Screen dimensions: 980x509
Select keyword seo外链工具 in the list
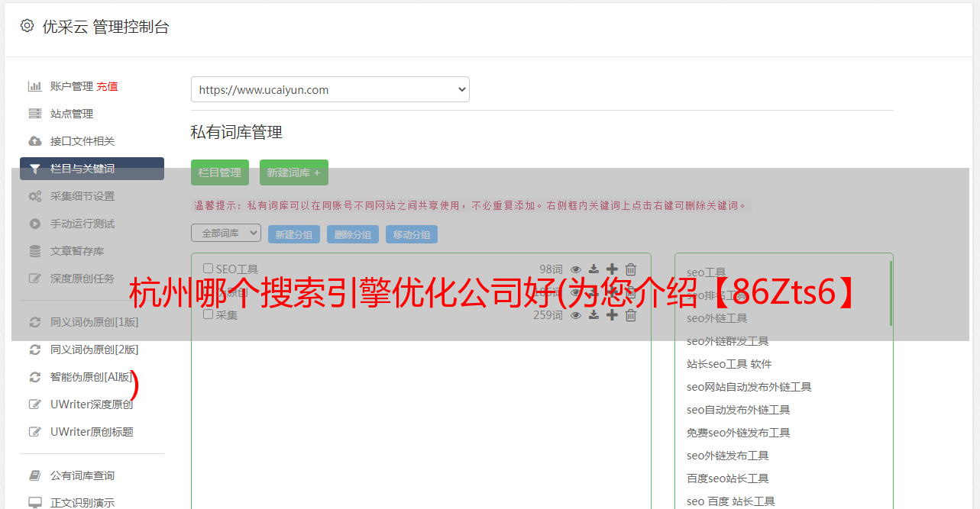[x=717, y=318]
